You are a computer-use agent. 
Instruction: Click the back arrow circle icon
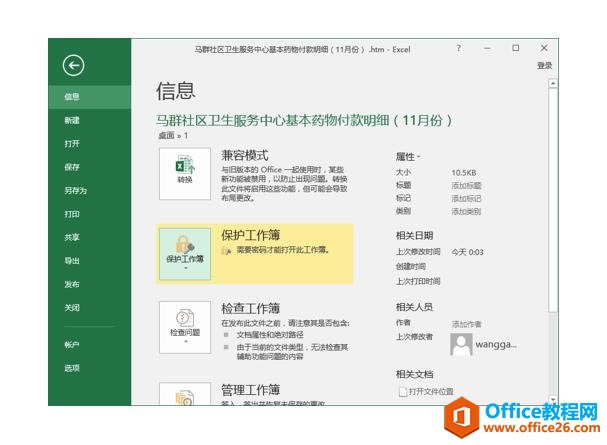point(73,66)
